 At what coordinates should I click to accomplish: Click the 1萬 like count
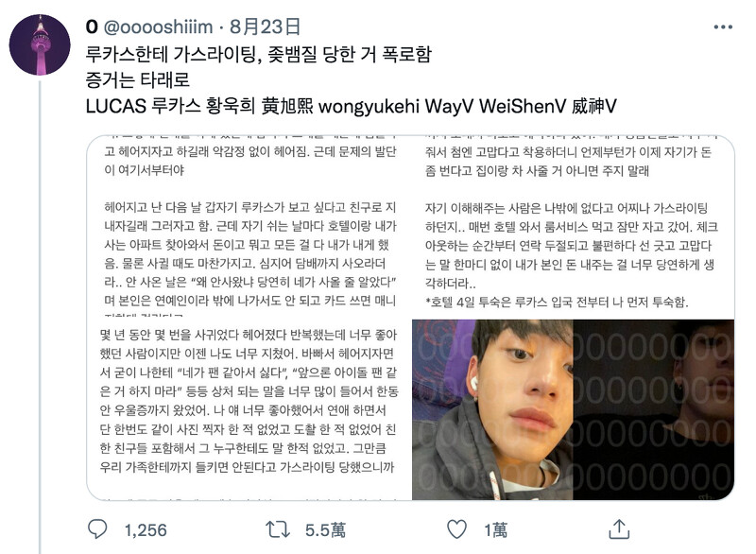coord(496,530)
